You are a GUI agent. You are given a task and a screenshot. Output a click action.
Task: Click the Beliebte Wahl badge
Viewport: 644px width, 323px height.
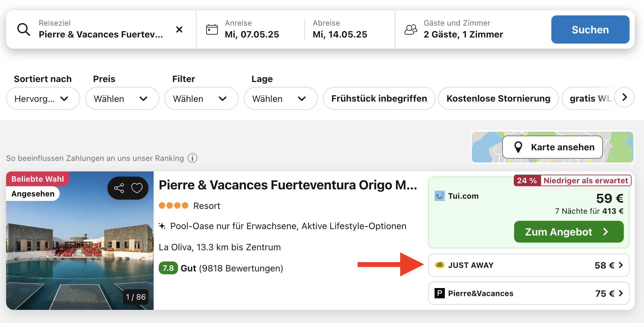click(x=38, y=179)
